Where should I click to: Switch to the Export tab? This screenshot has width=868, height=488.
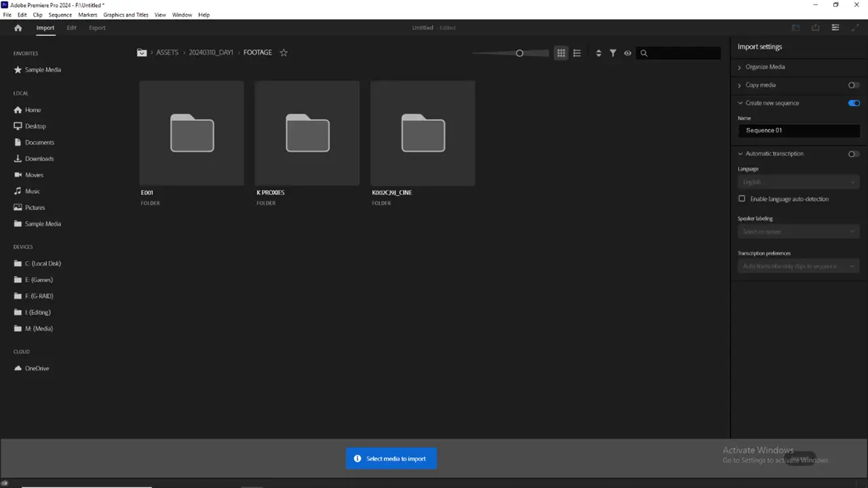pyautogui.click(x=97, y=28)
